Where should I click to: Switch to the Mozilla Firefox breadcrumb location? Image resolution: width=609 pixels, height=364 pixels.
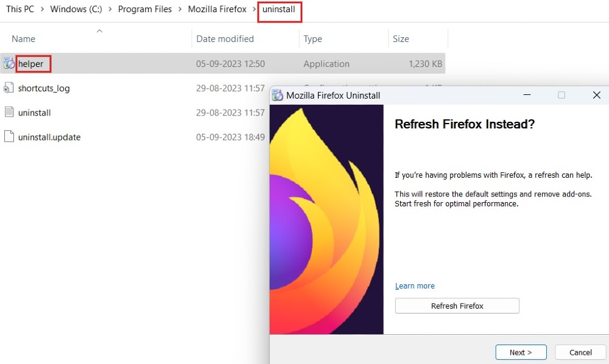coord(217,9)
